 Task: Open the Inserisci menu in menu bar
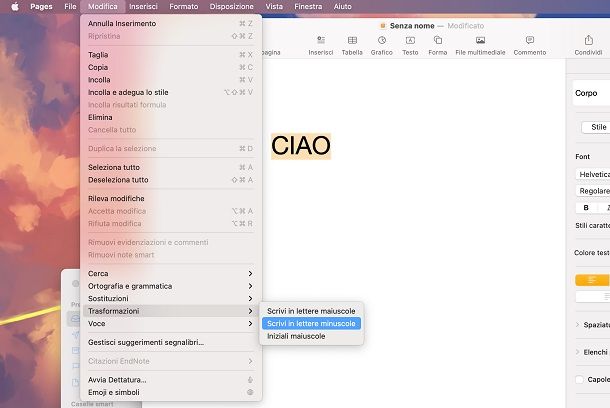tap(143, 7)
